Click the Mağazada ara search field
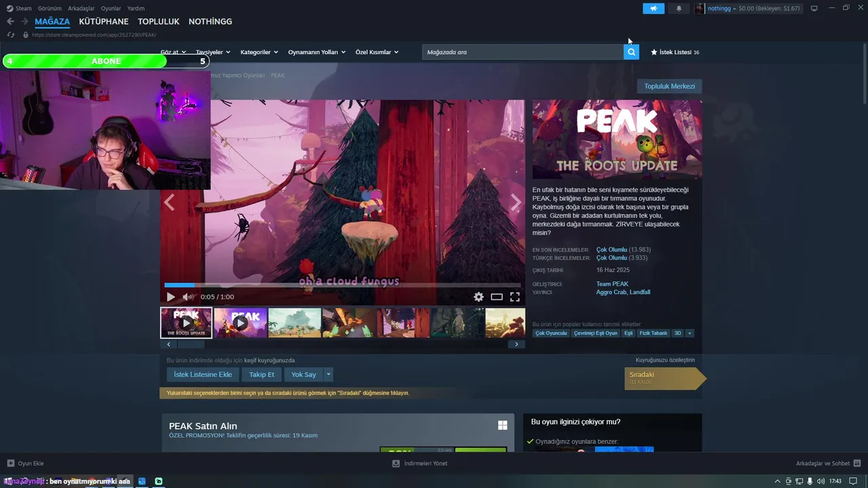 (523, 52)
